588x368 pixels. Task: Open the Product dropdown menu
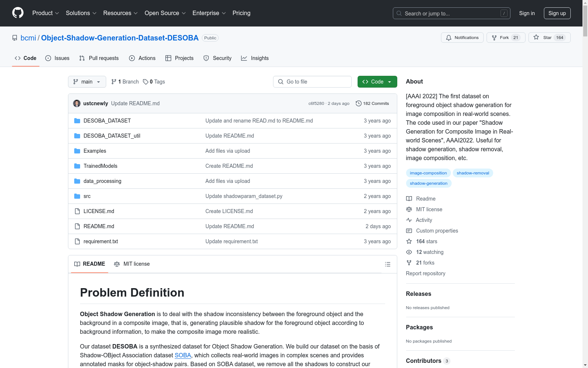pyautogui.click(x=46, y=13)
